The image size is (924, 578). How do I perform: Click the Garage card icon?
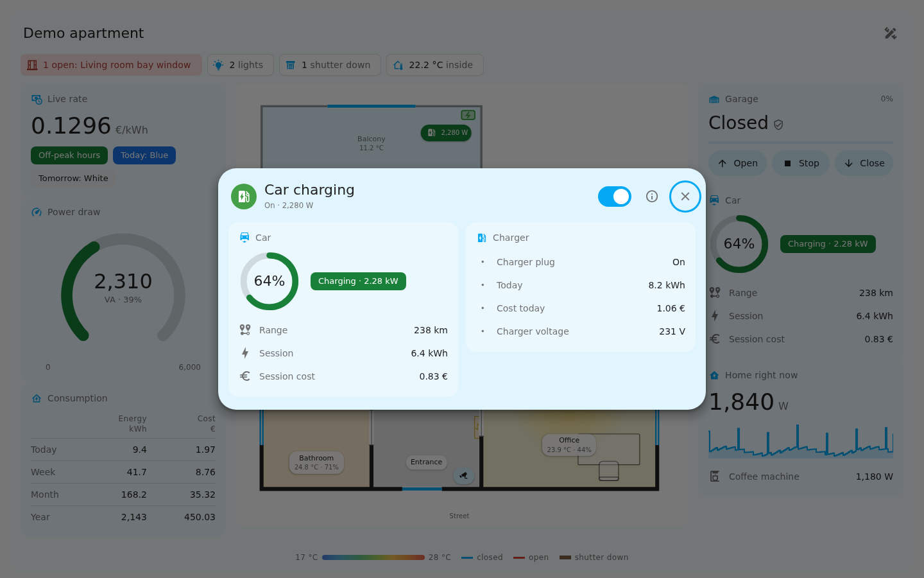[x=714, y=99]
